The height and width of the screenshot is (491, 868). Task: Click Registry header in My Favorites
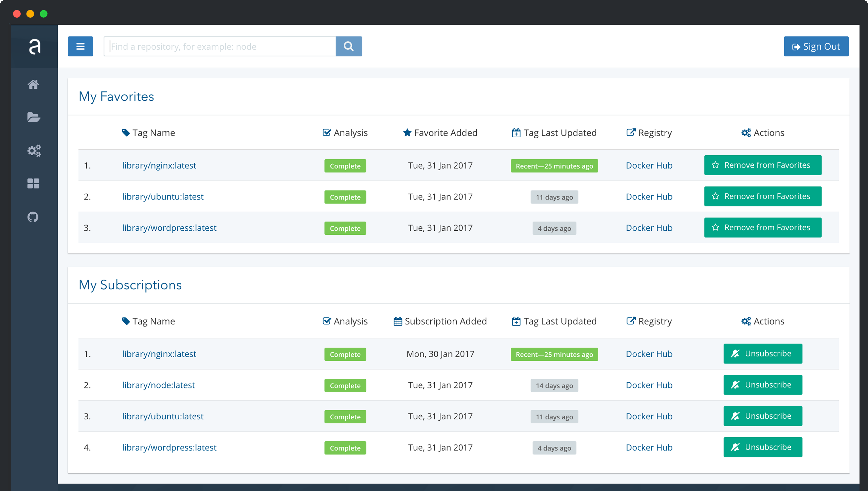[x=649, y=133]
